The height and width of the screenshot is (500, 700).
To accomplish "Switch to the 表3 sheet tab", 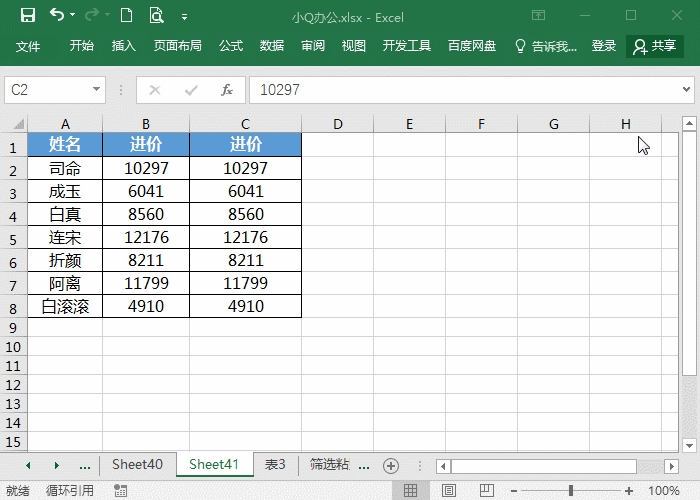I will [275, 465].
